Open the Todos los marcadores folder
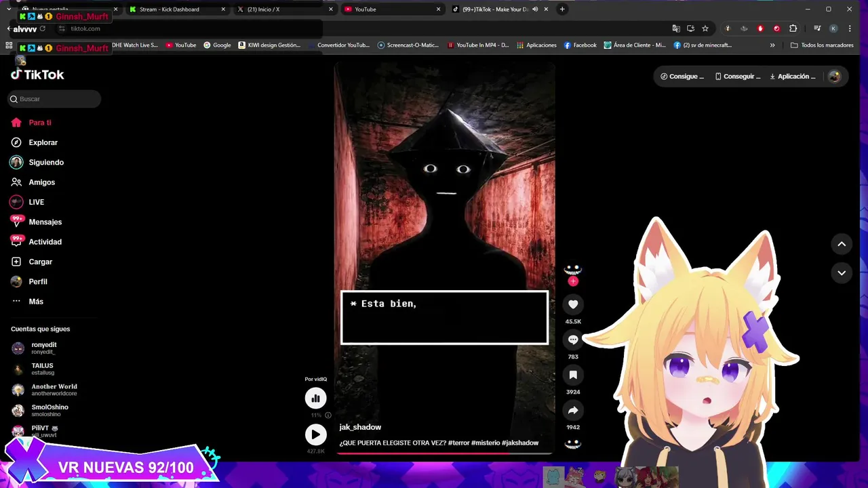This screenshot has height=488, width=868. coord(822,45)
